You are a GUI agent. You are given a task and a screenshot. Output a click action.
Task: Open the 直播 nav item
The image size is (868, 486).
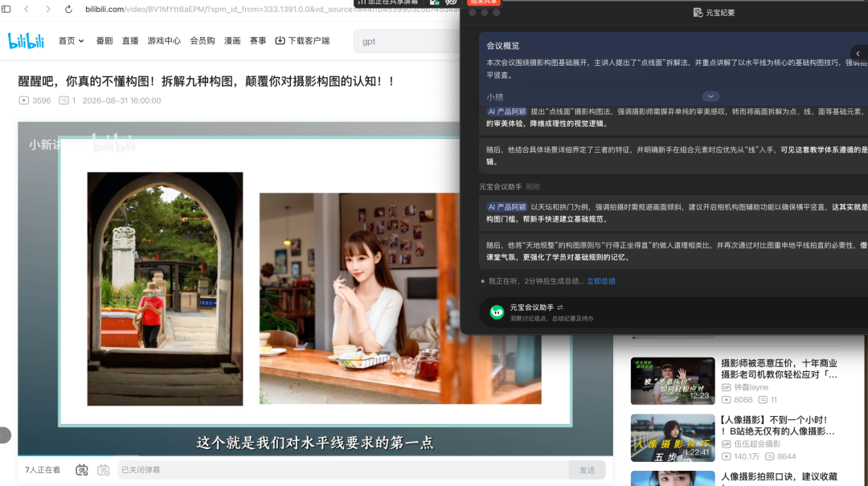coord(130,41)
